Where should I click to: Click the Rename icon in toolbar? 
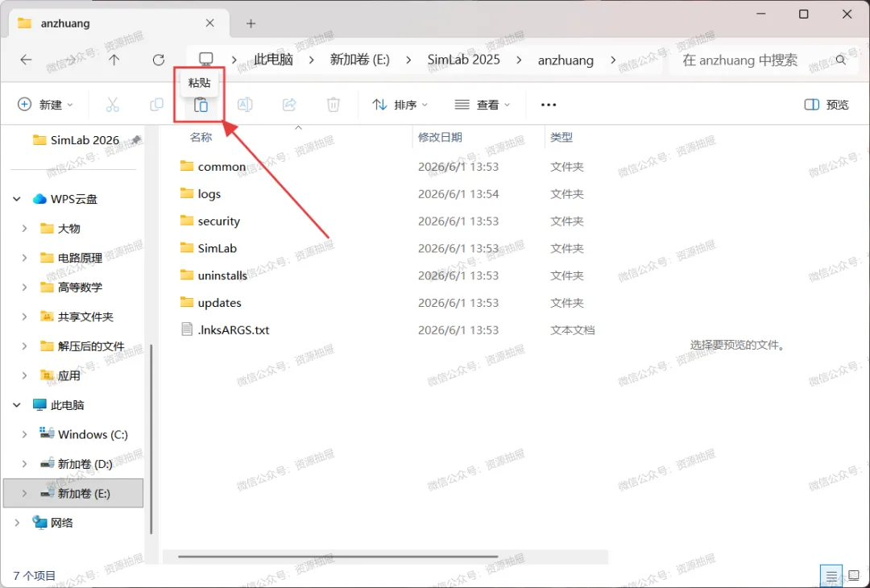[x=245, y=104]
